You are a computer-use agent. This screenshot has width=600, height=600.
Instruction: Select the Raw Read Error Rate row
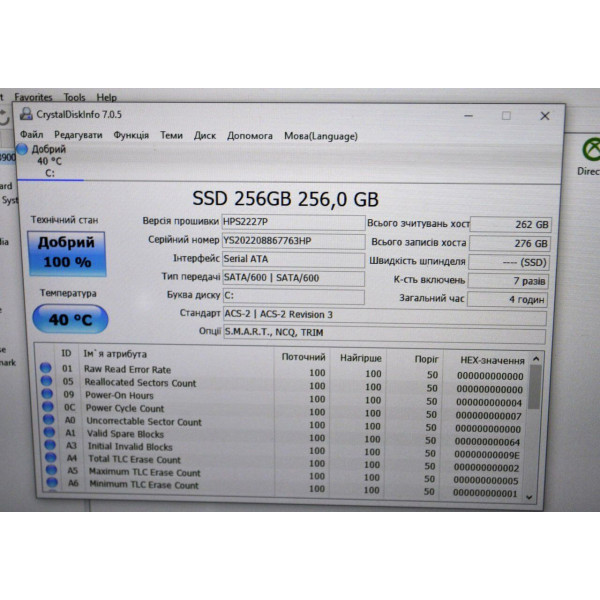282,372
